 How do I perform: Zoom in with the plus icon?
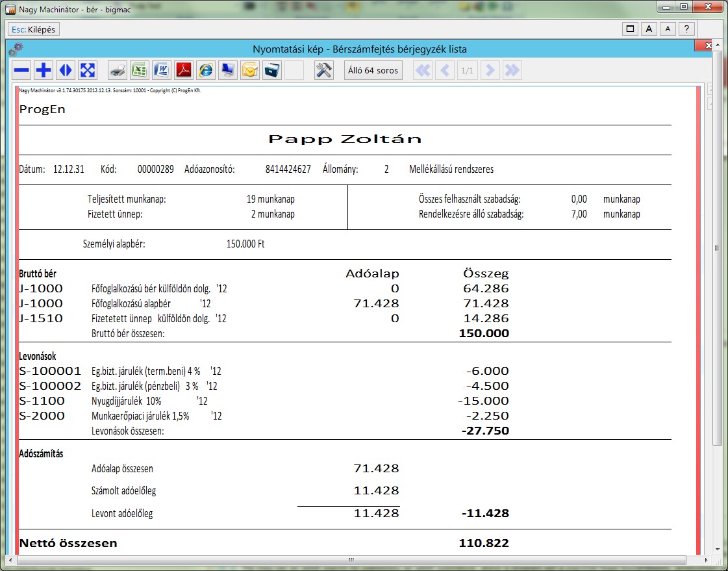click(44, 70)
